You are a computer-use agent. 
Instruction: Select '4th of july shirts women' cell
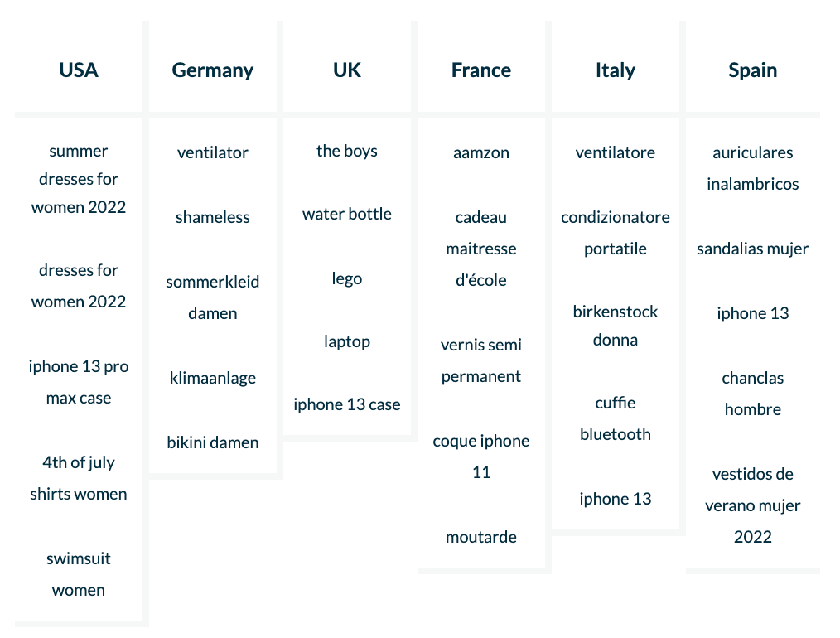79,478
